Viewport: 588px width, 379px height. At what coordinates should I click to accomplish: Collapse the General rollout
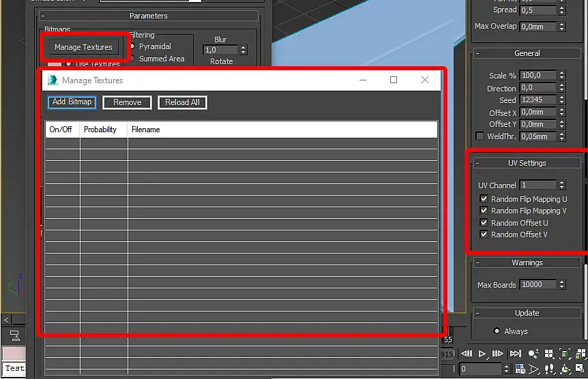(477, 53)
